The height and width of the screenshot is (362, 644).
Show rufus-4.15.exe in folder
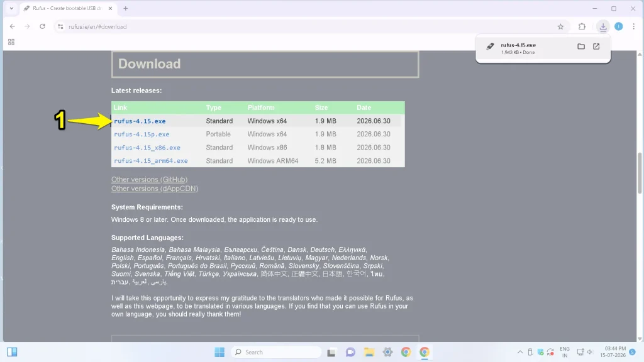tap(580, 47)
